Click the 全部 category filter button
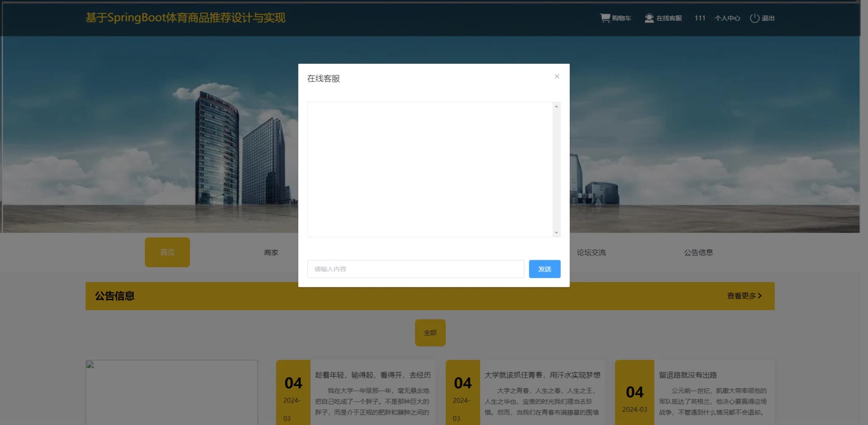This screenshot has height=425, width=868. pos(430,333)
